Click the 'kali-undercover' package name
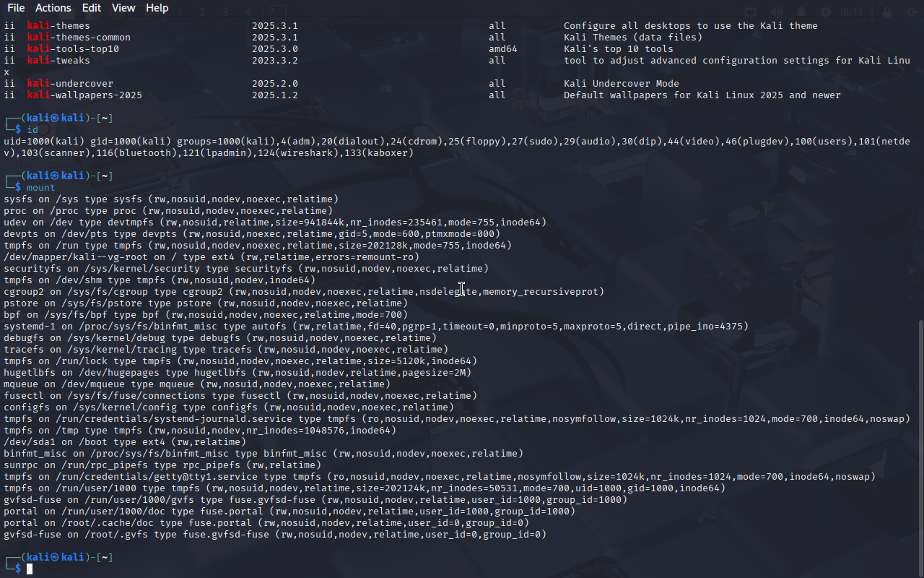Viewport: 924px width, 578px height. [x=70, y=84]
